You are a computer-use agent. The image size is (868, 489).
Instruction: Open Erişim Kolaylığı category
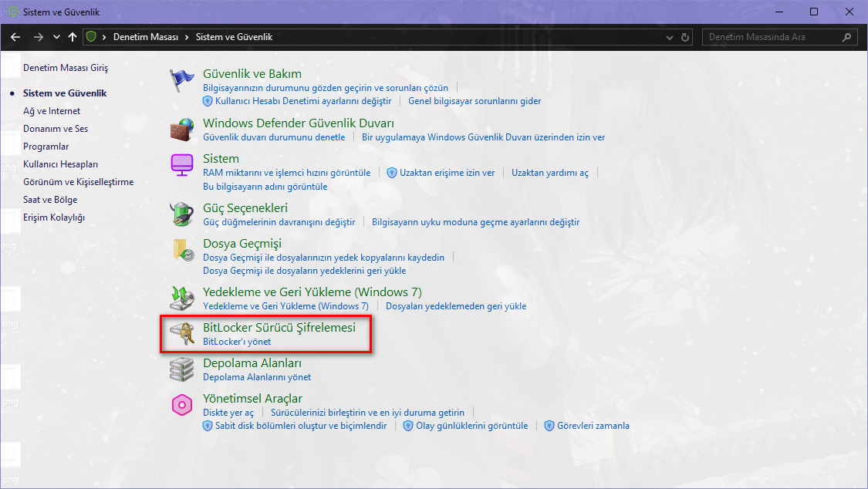[x=54, y=217]
